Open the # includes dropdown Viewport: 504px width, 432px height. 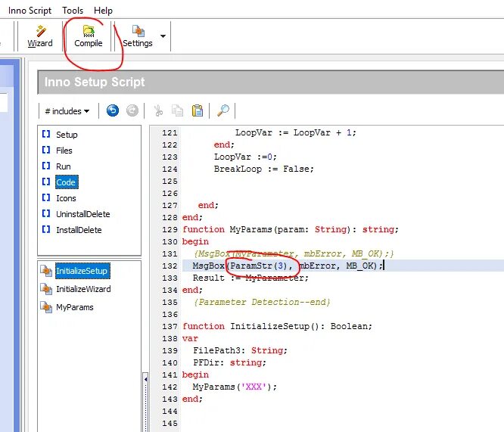tap(67, 111)
